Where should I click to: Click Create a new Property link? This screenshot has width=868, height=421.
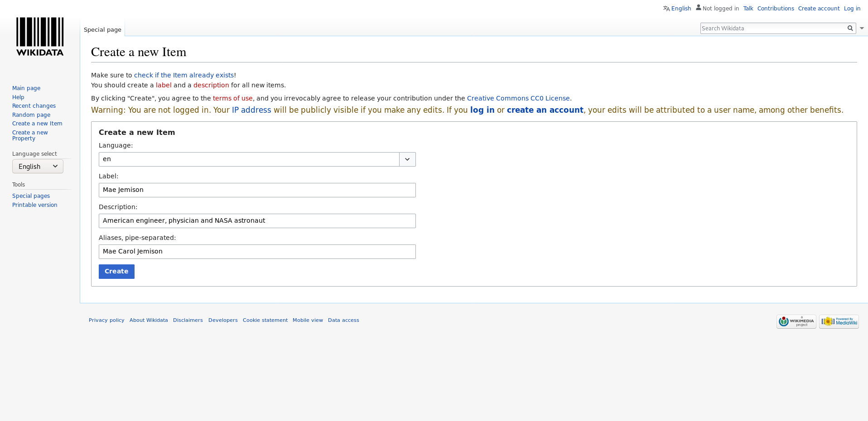30,135
